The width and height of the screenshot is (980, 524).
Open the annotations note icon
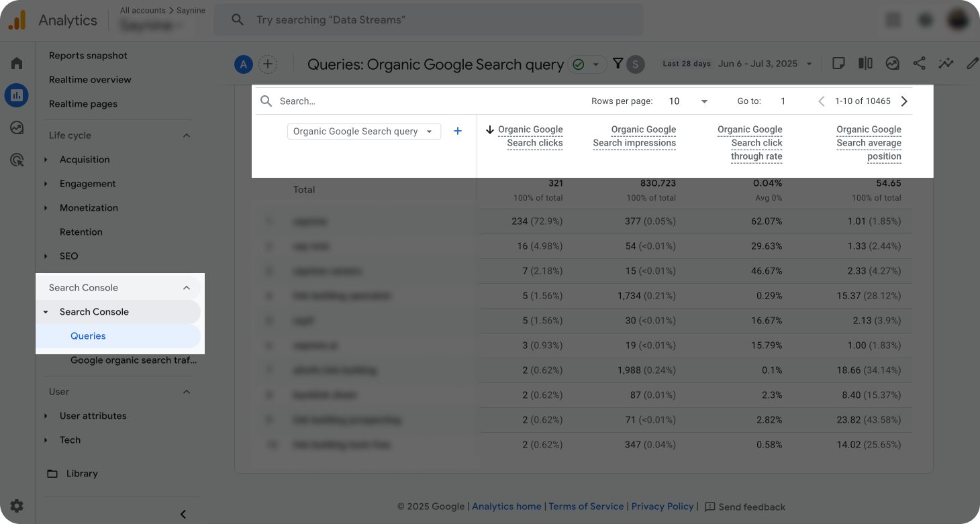838,64
